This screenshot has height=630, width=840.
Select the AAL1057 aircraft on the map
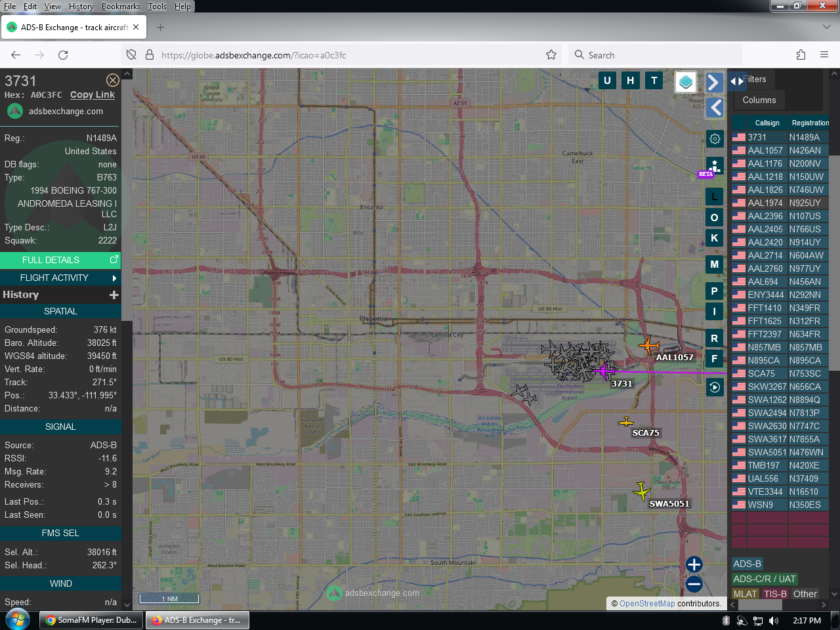pos(649,345)
